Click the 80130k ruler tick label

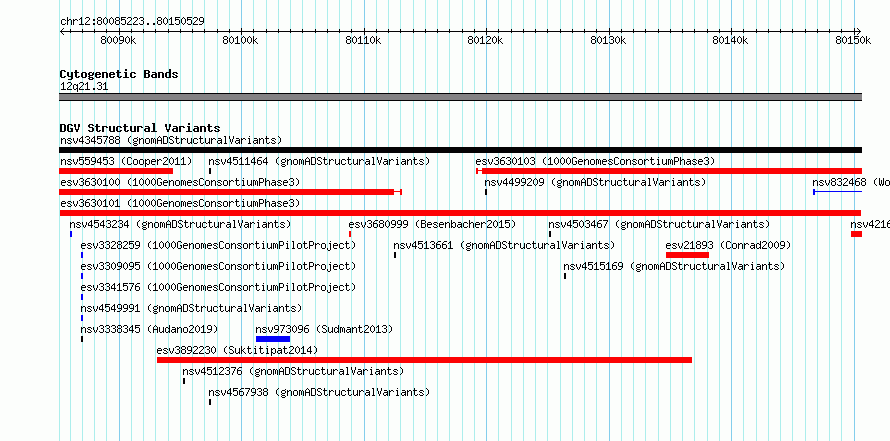point(609,40)
